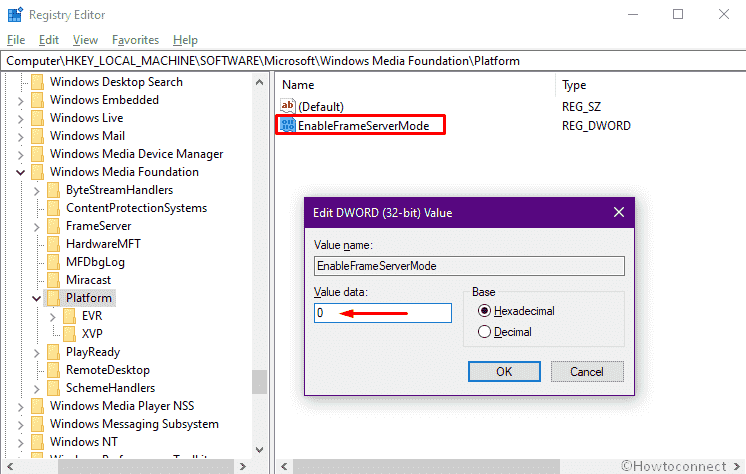Open the Help menu
The height and width of the screenshot is (474, 746).
click(x=185, y=40)
